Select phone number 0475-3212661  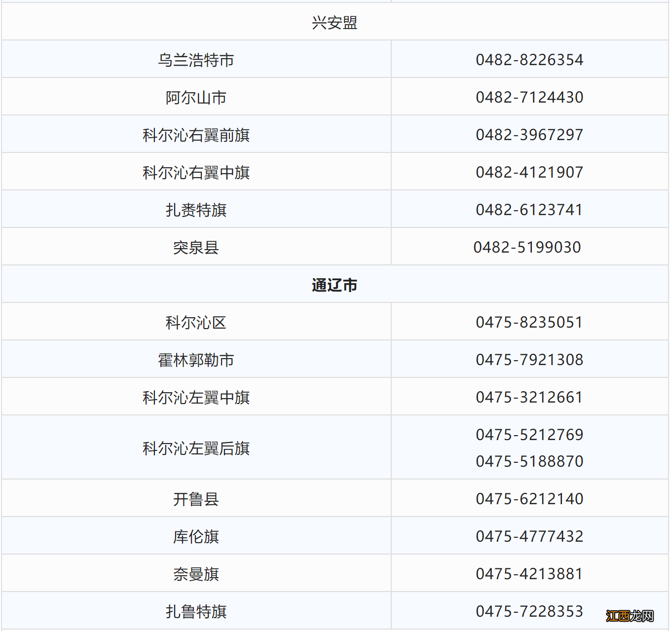[x=529, y=397]
